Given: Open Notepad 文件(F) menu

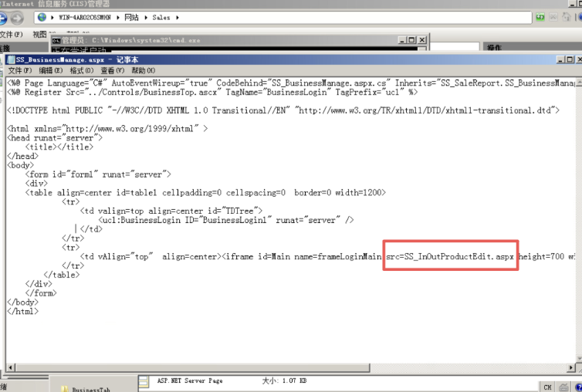Looking at the screenshot, I should (x=20, y=70).
